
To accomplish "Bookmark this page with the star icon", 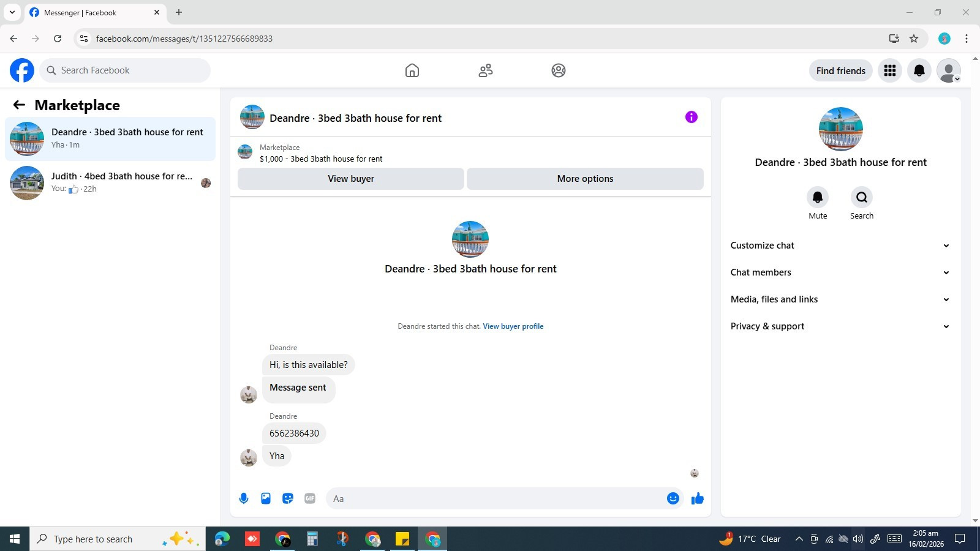I will pos(914,39).
